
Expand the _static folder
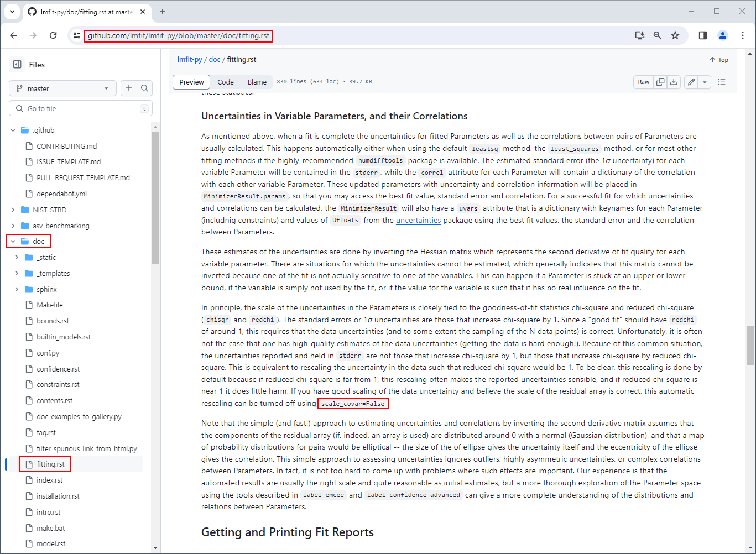click(x=17, y=258)
